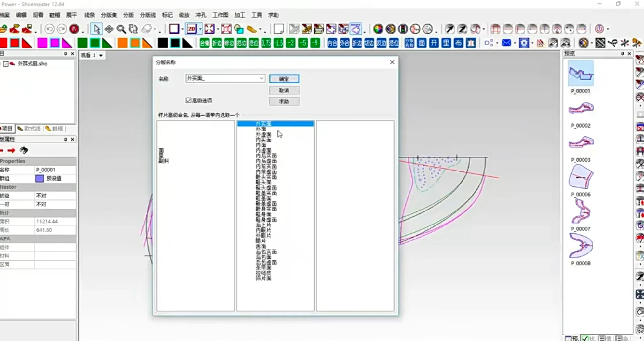
Task: Click the red arrow in 版属性 panel
Action: pyautogui.click(x=11, y=150)
